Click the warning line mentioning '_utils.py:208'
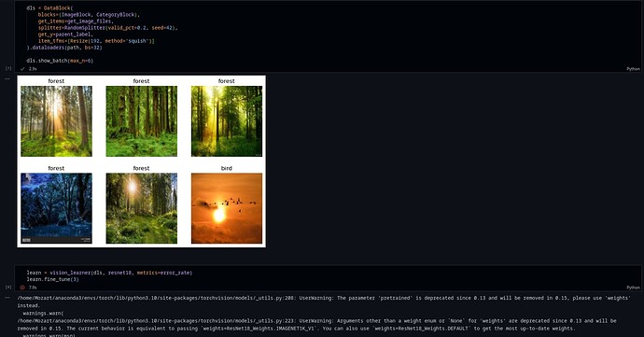This screenshot has height=337, width=644. [x=324, y=298]
